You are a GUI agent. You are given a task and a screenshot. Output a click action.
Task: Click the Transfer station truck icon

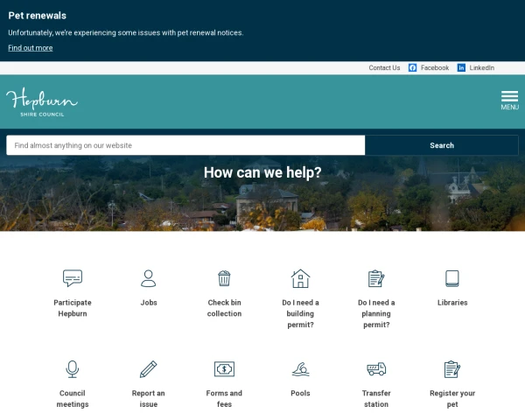(376, 369)
